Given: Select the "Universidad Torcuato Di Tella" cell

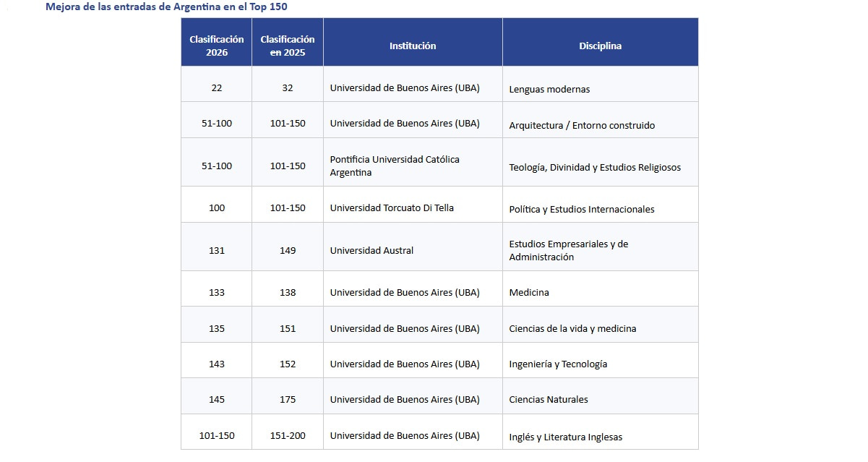Looking at the screenshot, I should 392,208.
